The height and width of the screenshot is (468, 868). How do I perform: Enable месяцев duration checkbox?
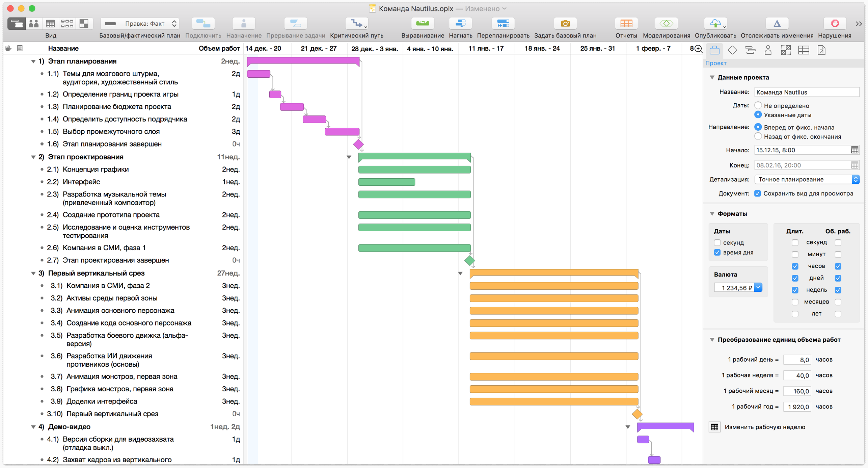[x=795, y=302]
